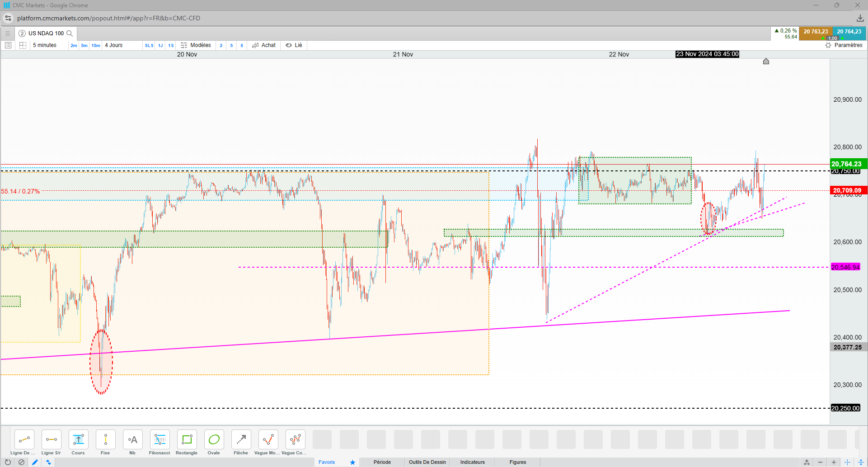
Task: Click the home marker above the chart
Action: (766, 61)
